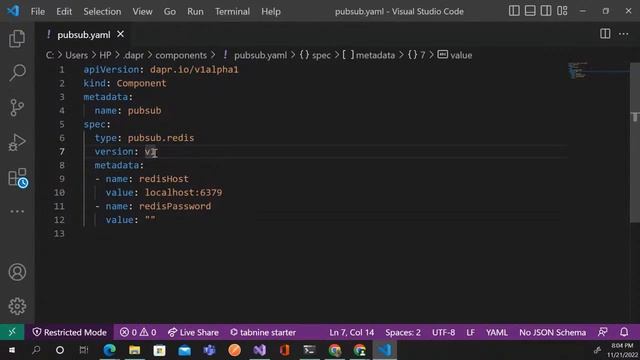Click Restricted Mode in status bar

(x=69, y=332)
